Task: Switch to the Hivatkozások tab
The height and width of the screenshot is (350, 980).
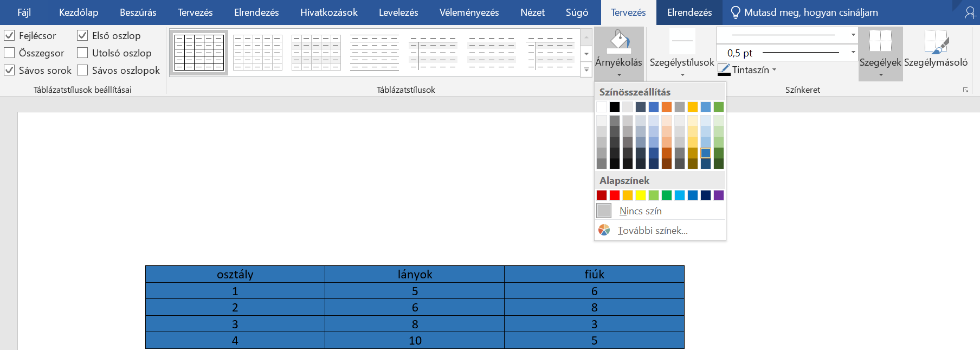Action: 329,12
